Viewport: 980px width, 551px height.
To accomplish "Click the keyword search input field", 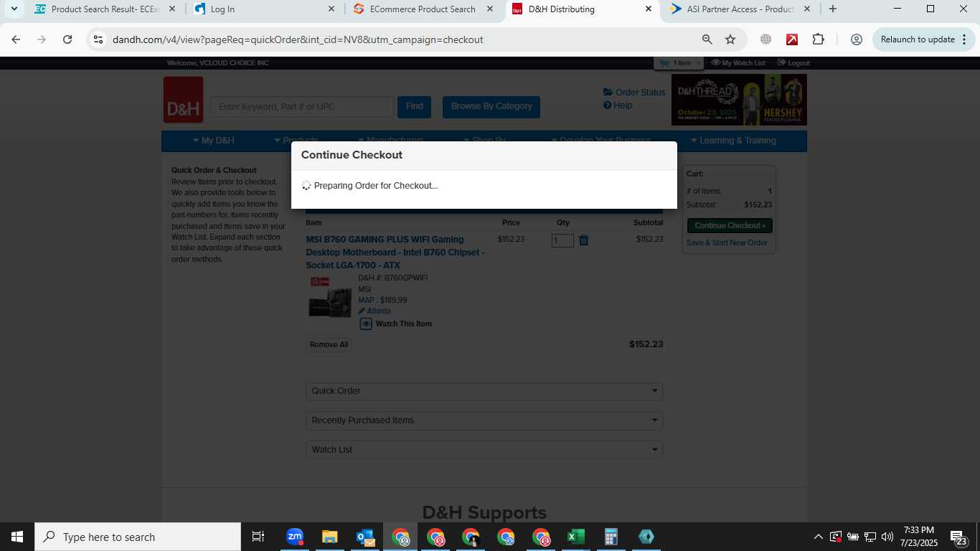I will click(x=302, y=107).
